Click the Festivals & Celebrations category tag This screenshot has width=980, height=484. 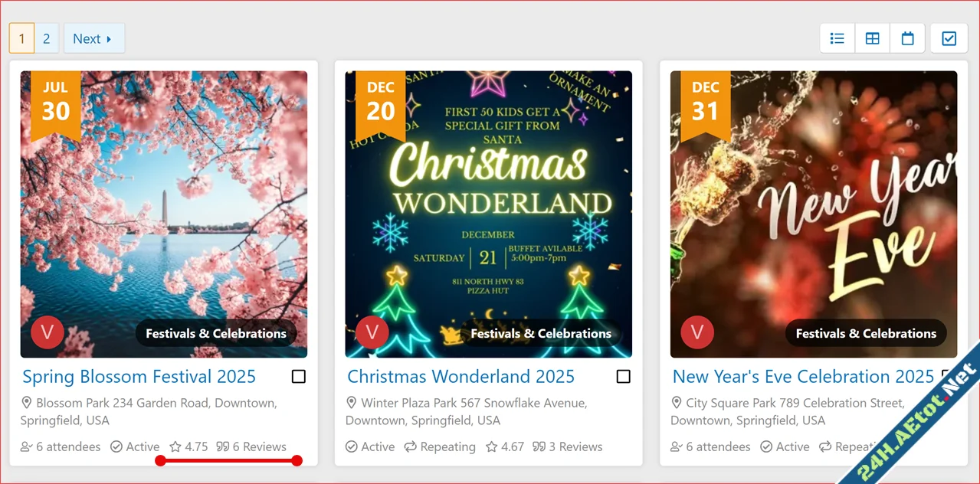click(215, 333)
